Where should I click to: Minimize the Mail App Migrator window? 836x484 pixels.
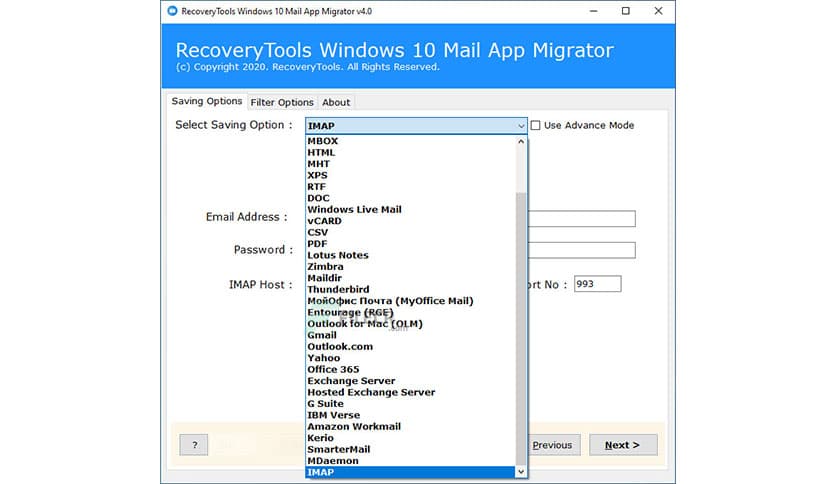(x=593, y=11)
